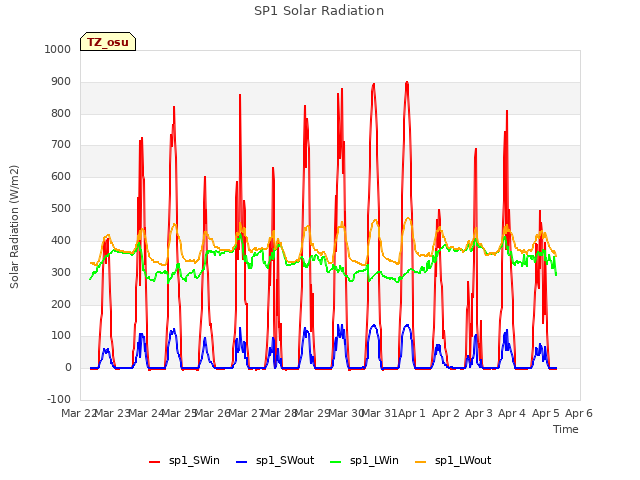Toggle the sp1_LWout legend entry

pos(453,461)
